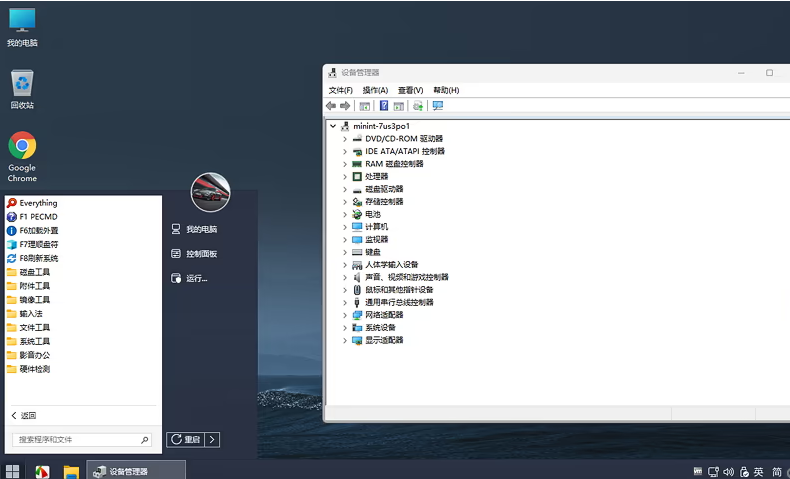
Task: Click the volume icon in system tray
Action: tap(728, 471)
